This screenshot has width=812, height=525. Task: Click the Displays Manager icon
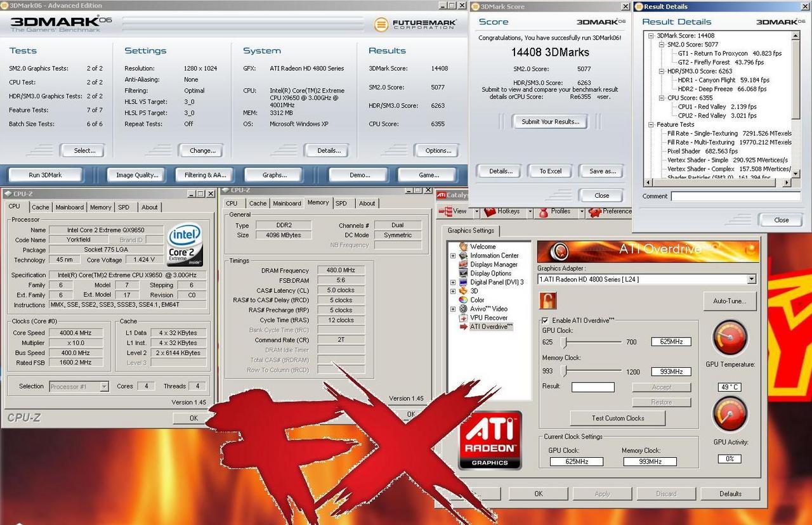pyautogui.click(x=463, y=264)
